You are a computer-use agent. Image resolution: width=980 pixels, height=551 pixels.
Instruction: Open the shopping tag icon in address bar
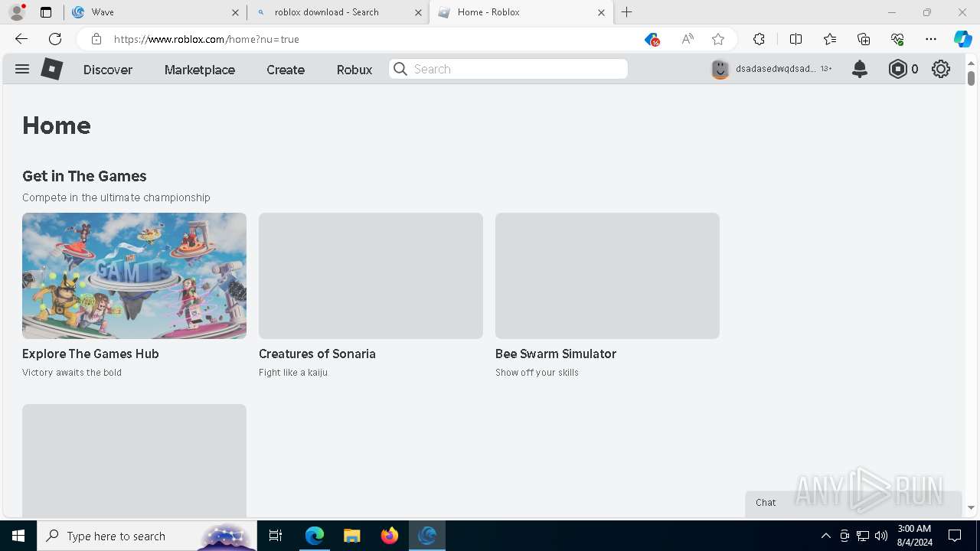point(652,39)
